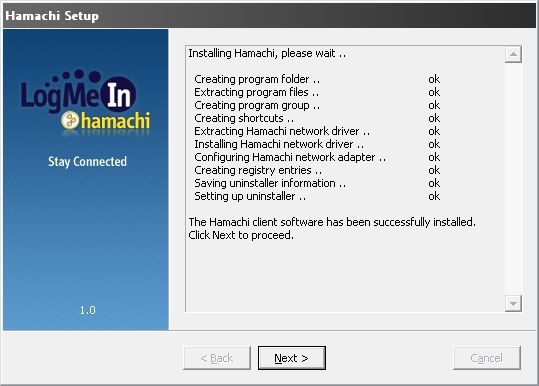Viewport: 539px width, 386px height.
Task: Click ok status beside 'Creating program folder'
Action: (x=434, y=79)
